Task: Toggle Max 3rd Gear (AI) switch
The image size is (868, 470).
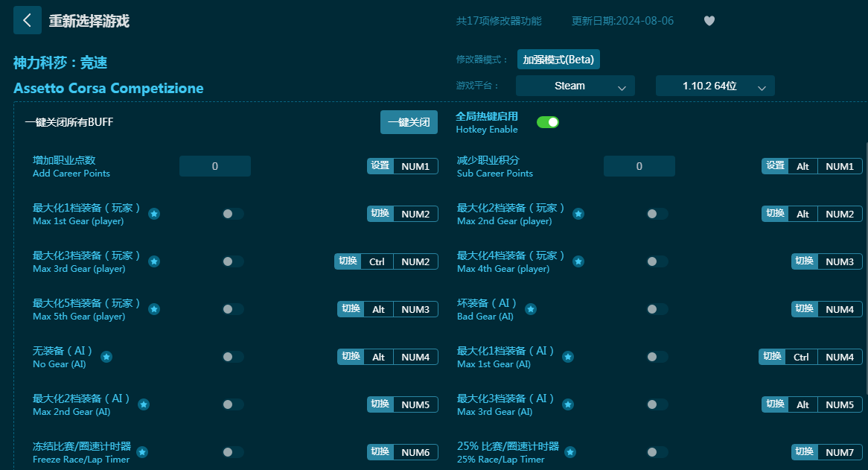Action: tap(657, 404)
